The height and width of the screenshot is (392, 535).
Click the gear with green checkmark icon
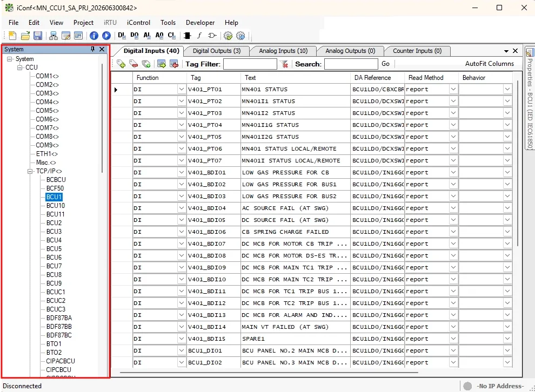click(228, 36)
